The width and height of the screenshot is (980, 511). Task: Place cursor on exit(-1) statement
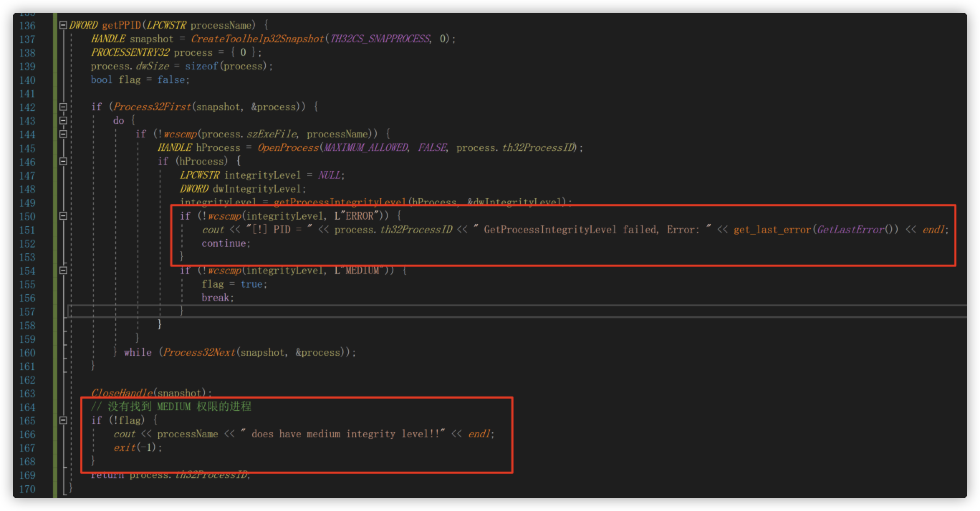coord(137,448)
